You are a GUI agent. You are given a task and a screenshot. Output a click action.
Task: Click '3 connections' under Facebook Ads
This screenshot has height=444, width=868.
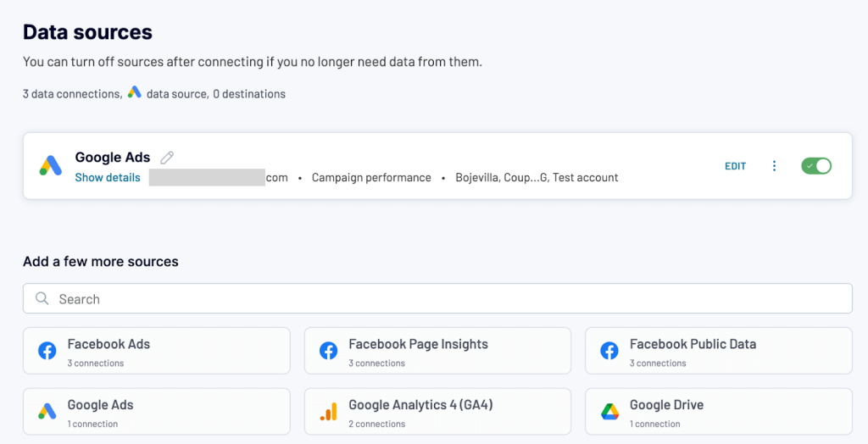tap(96, 364)
